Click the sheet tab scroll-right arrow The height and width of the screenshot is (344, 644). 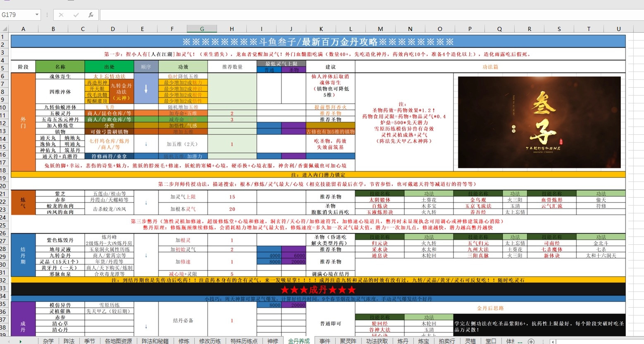(x=20, y=341)
